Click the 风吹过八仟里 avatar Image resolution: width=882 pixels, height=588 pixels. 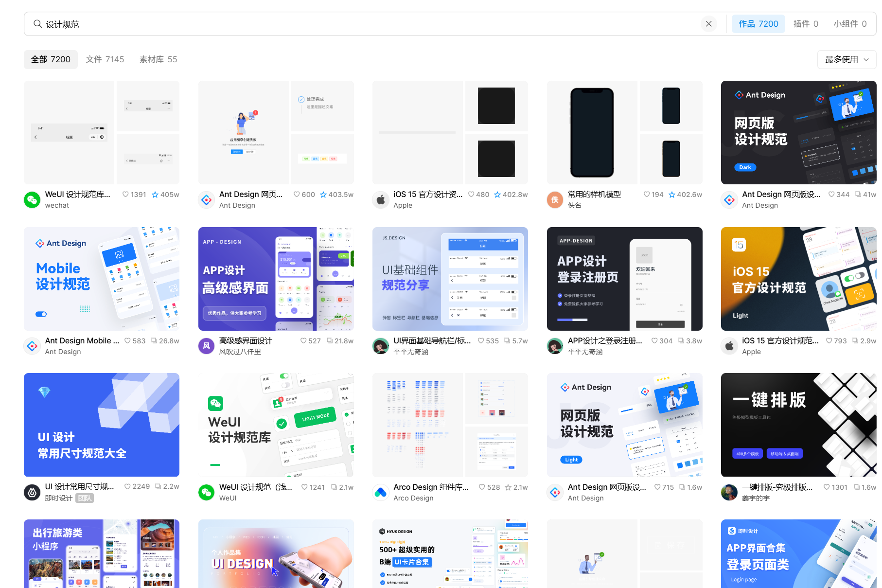207,346
